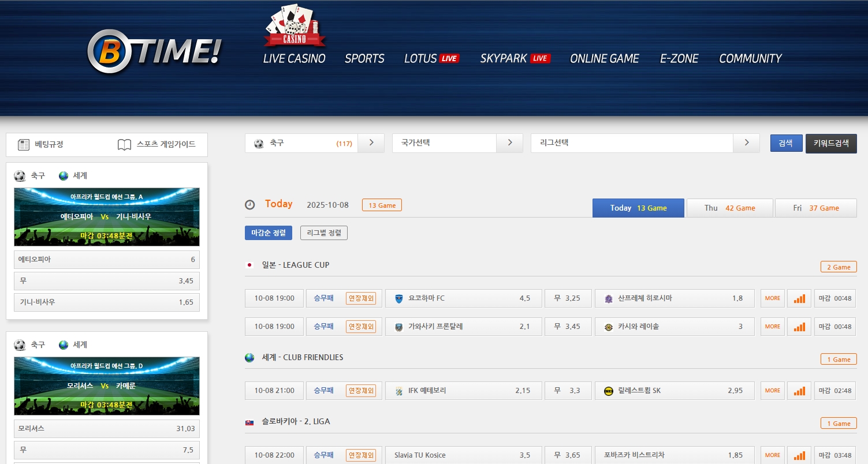Click the blue 검색 search button
Screen dimensions: 868x464
785,143
